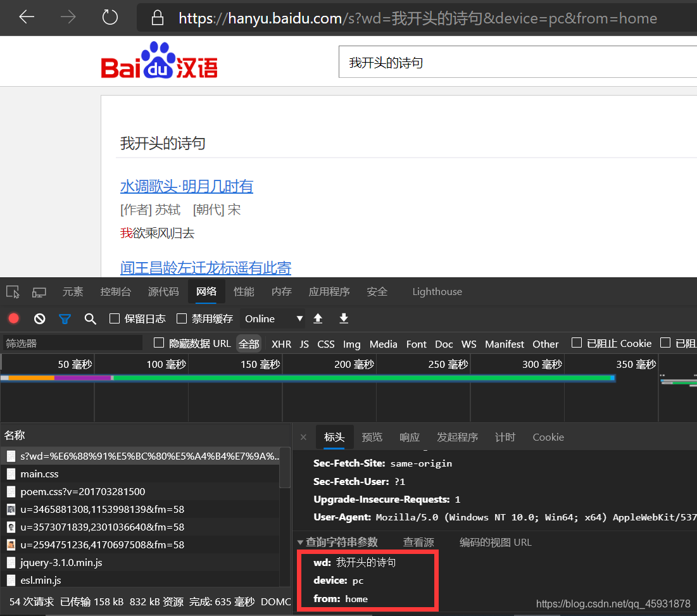Select image request u=3573071839,2301036640&fm=58
Viewport: 697px width, 616px height.
[141, 527]
